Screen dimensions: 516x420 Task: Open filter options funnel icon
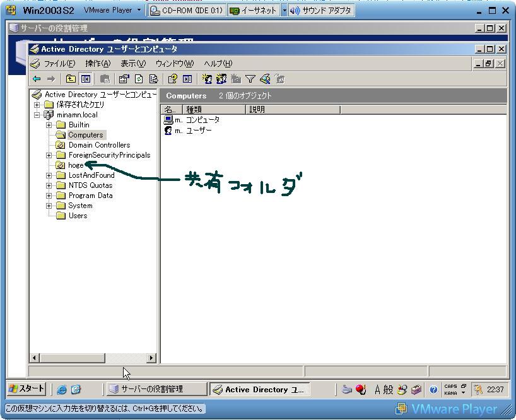point(250,79)
